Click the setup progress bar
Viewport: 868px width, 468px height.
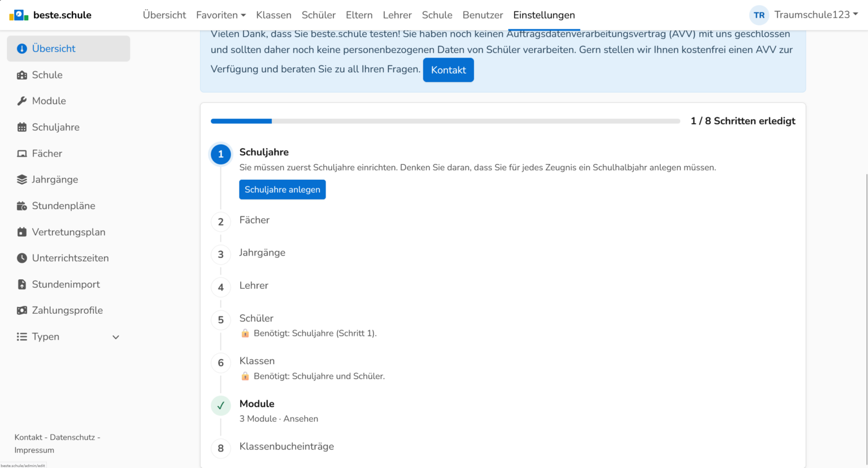pyautogui.click(x=445, y=121)
